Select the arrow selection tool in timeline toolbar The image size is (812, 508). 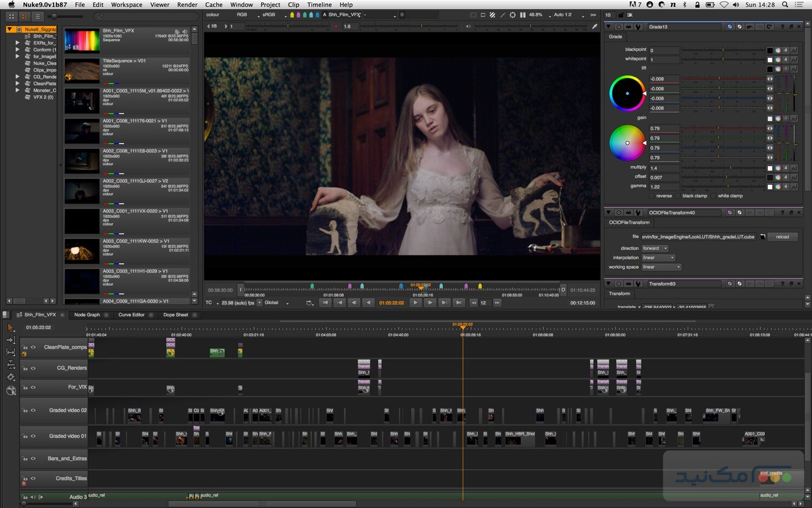[10, 327]
